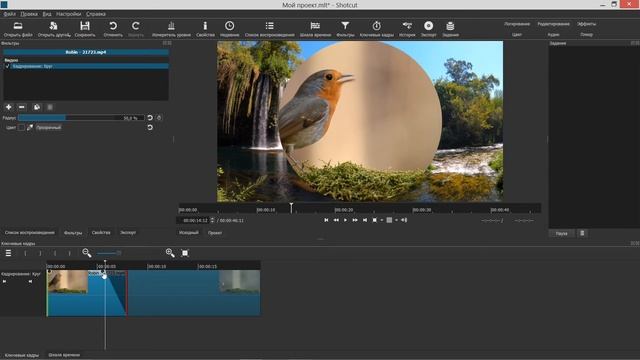Remove the selected filter with minus button
This screenshot has width=640, height=360.
(22, 107)
